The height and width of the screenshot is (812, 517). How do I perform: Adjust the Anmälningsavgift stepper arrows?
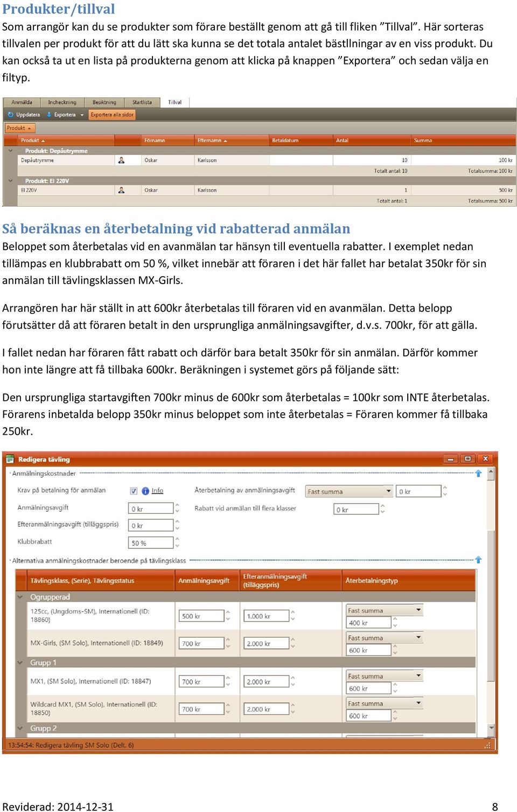177,508
